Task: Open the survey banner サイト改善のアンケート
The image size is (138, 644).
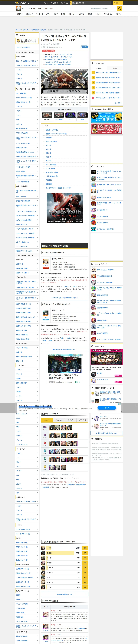Action: click(27, 41)
